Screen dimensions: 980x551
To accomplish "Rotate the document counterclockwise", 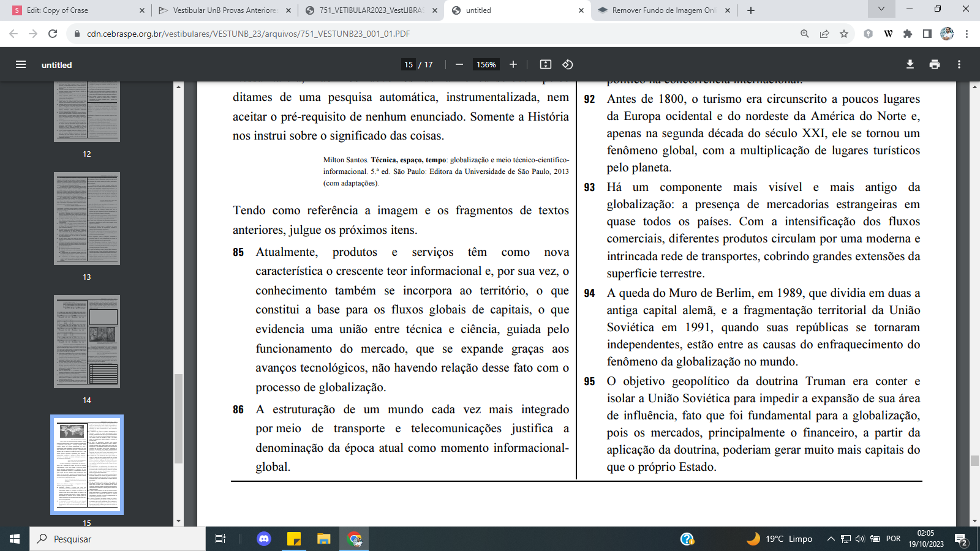I will click(x=568, y=64).
